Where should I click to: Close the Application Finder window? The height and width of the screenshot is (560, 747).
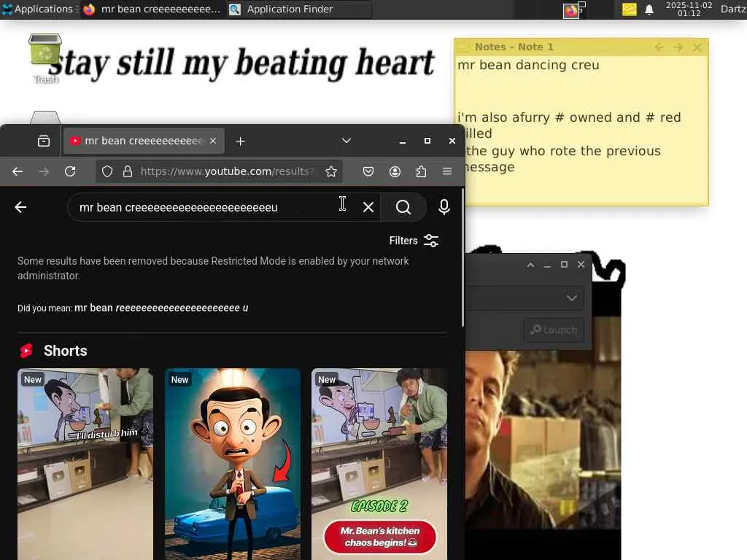[x=581, y=265]
